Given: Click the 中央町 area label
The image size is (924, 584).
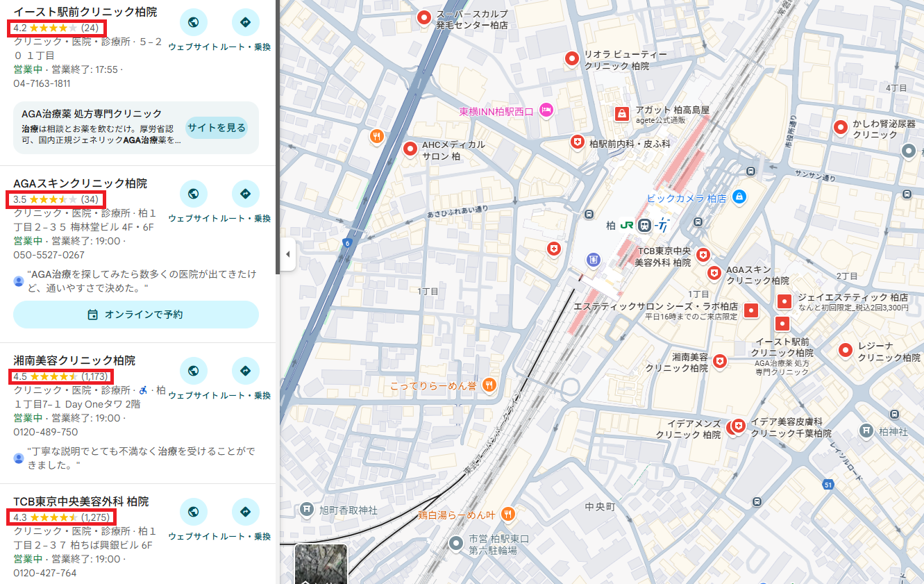Looking at the screenshot, I should tap(600, 506).
